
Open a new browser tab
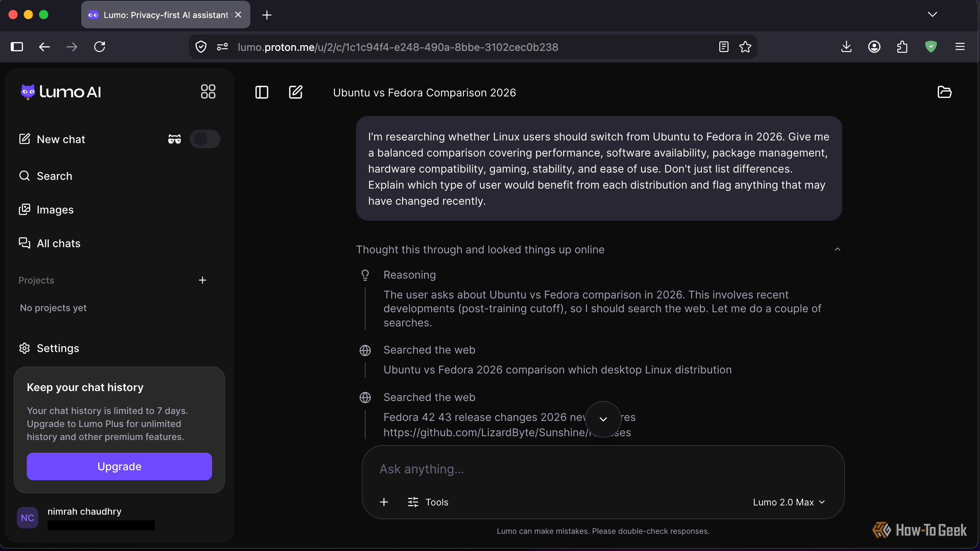point(267,15)
